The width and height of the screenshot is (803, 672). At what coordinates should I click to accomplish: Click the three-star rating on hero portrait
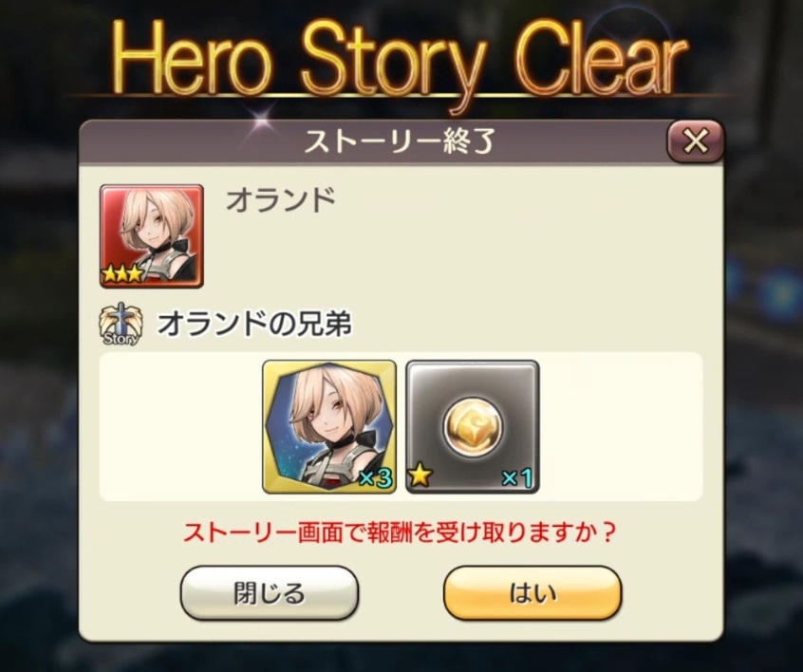click(121, 274)
